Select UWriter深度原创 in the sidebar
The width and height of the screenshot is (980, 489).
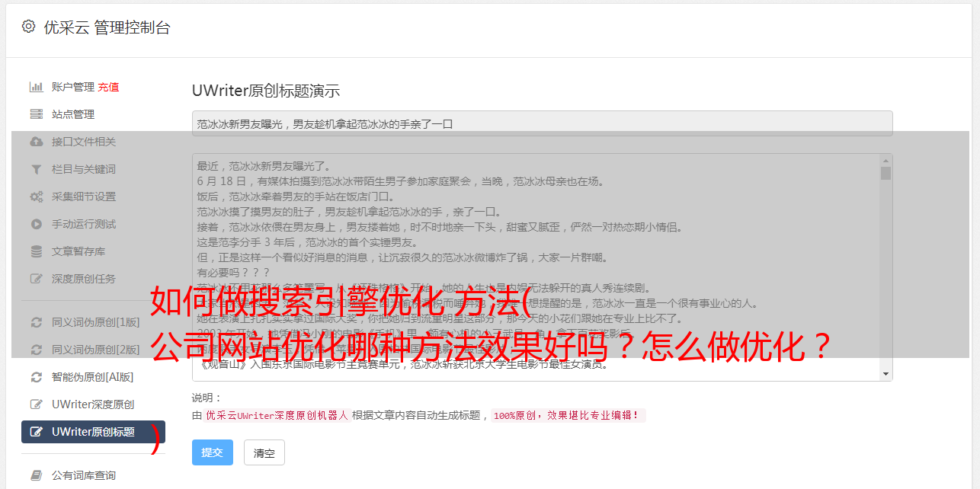click(93, 404)
